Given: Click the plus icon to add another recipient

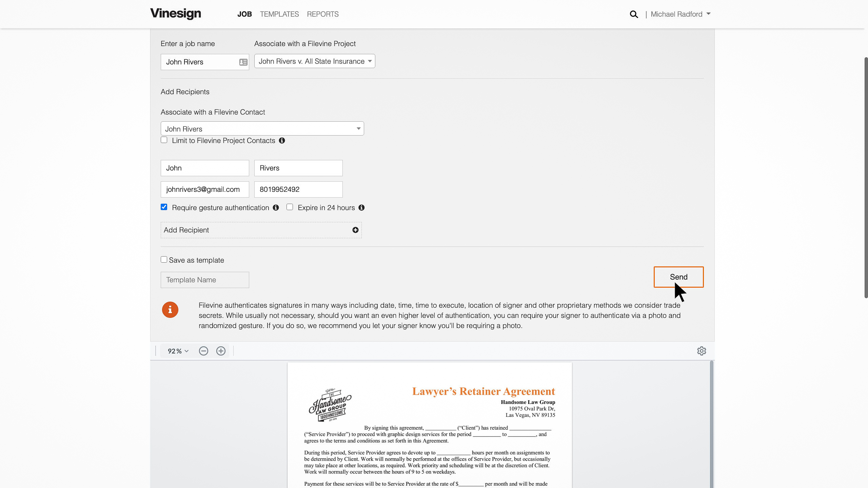Looking at the screenshot, I should [355, 230].
